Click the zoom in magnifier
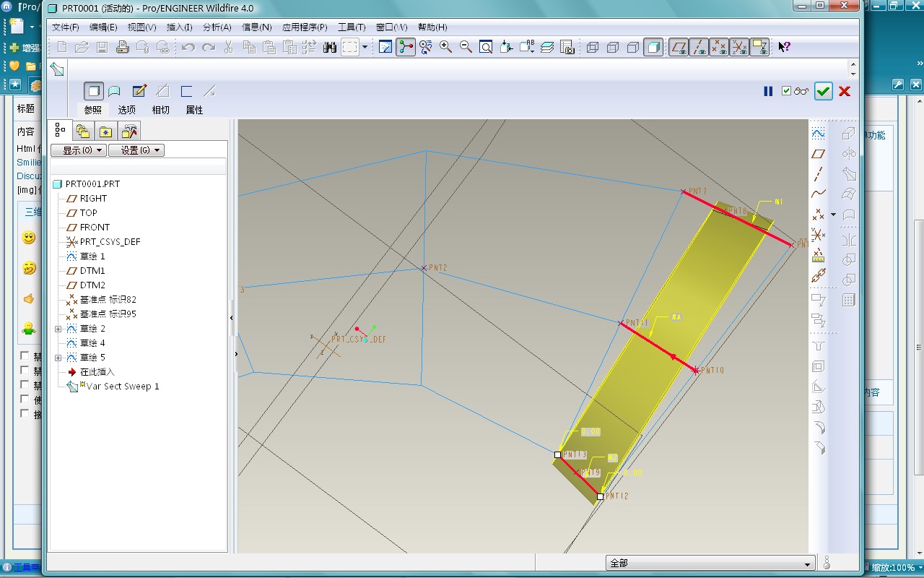 (x=446, y=48)
